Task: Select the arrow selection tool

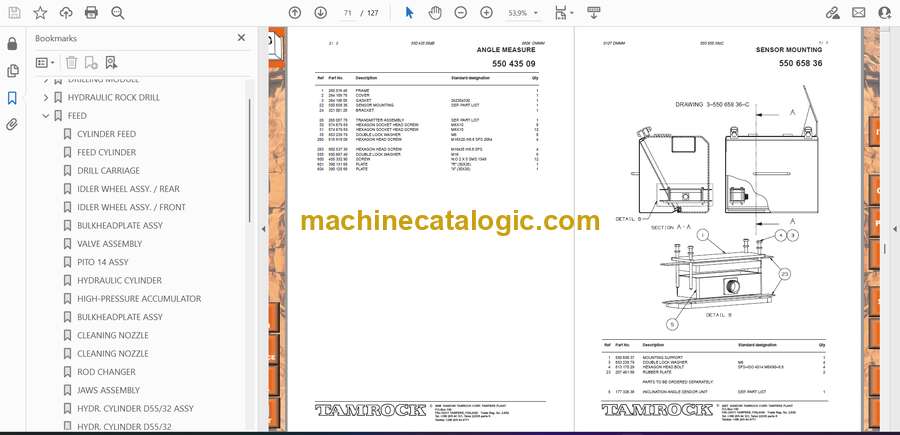Action: [409, 13]
